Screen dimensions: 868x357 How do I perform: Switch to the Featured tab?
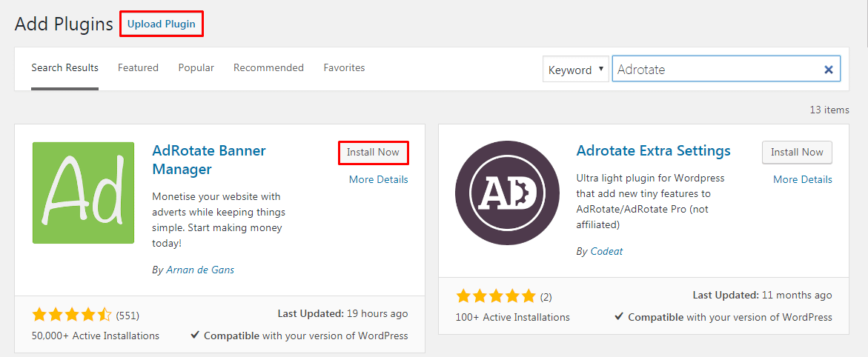point(138,68)
